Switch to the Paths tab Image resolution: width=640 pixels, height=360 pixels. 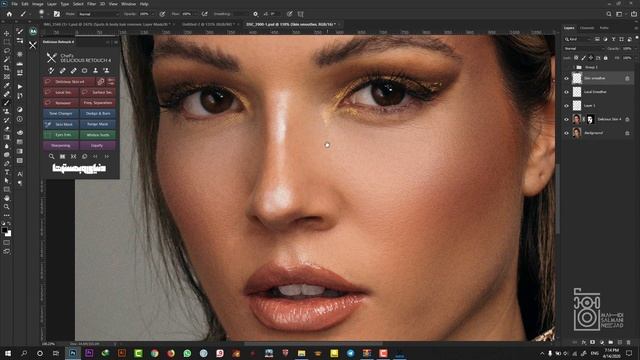tap(604, 28)
